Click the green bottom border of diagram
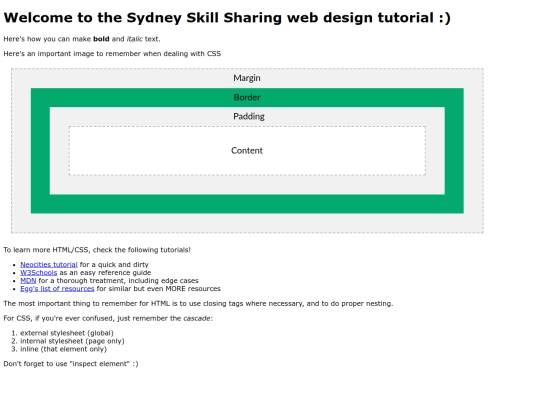This screenshot has height=405, width=540. point(247,204)
